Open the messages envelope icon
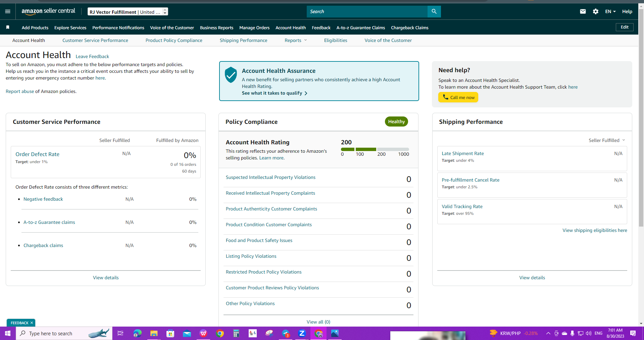This screenshot has width=644, height=340. [x=583, y=11]
